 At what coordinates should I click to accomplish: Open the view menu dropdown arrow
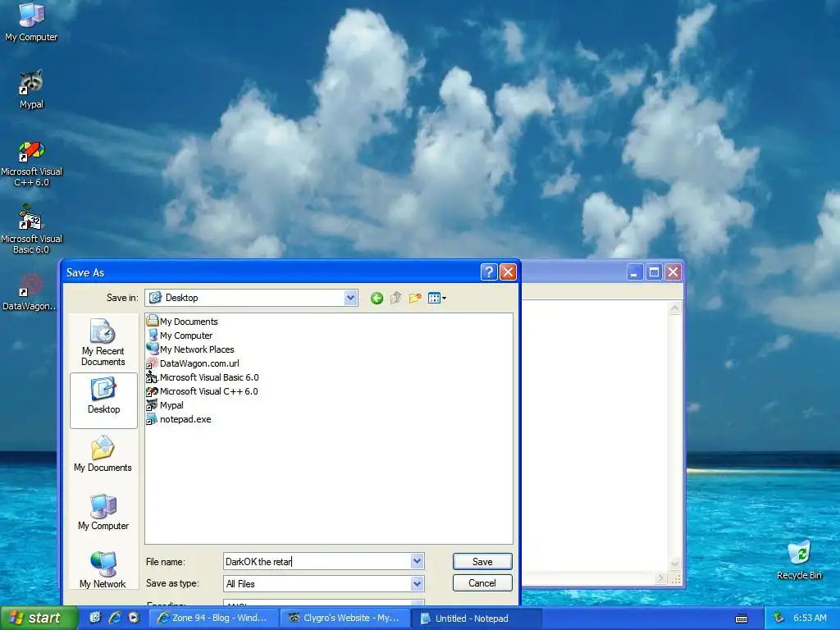tap(444, 298)
